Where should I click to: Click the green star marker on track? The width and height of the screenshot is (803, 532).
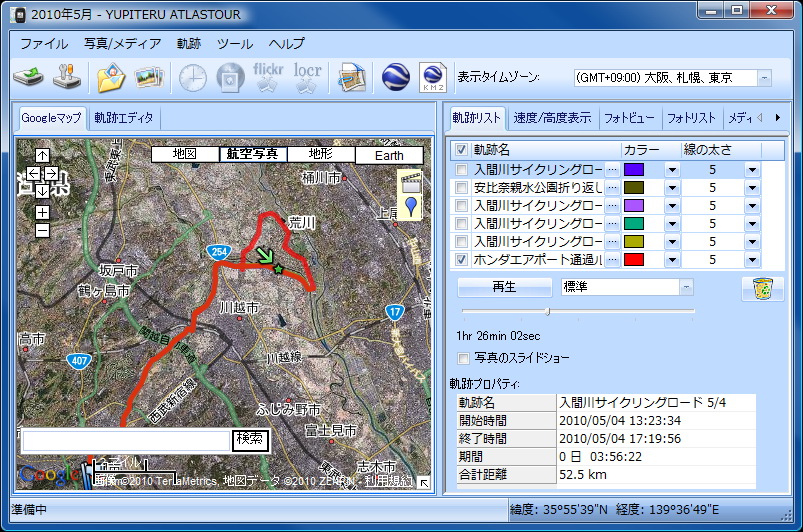[x=278, y=269]
